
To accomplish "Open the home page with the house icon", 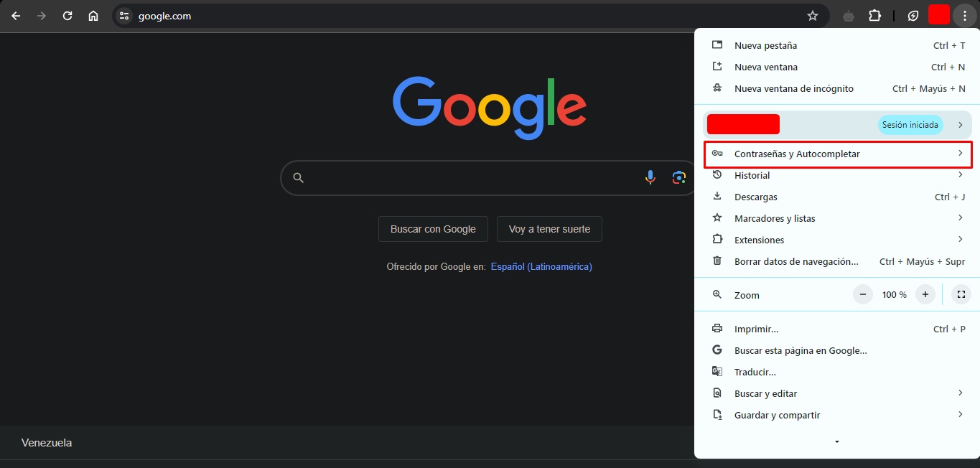I will click(93, 16).
